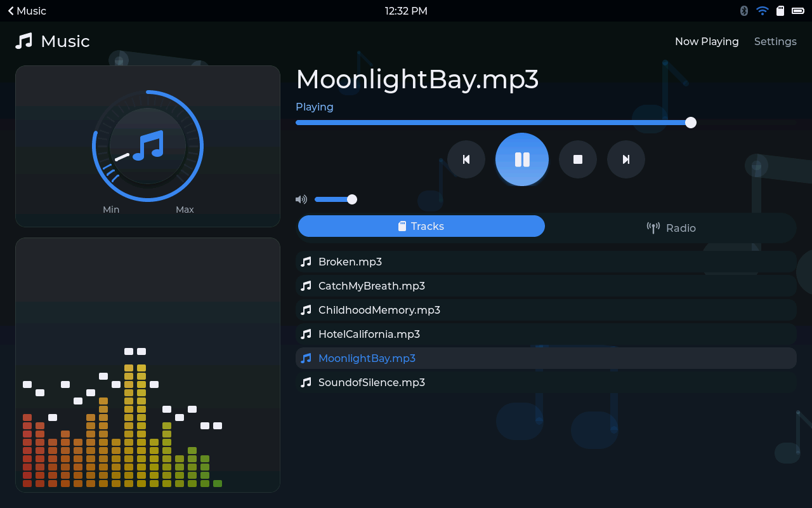The width and height of the screenshot is (812, 508).
Task: Open the Settings page
Action: pyautogui.click(x=775, y=41)
